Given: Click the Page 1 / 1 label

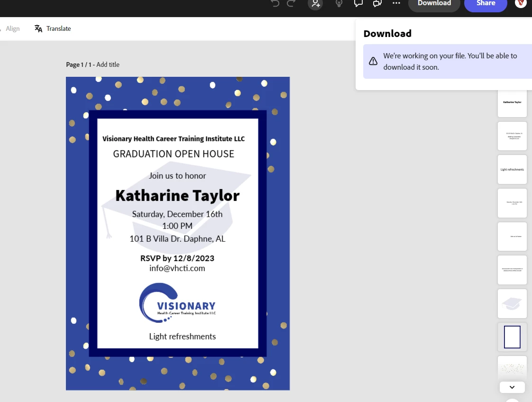Looking at the screenshot, I should [x=79, y=64].
